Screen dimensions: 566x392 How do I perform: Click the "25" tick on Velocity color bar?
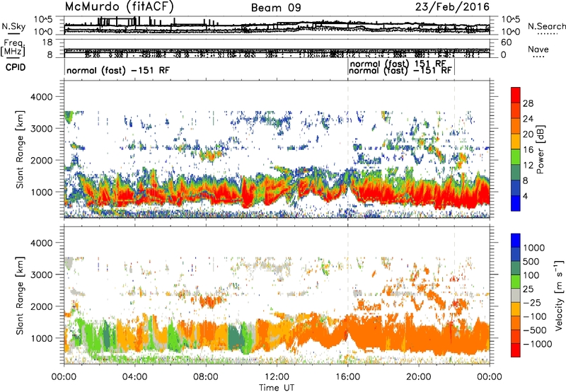click(x=529, y=289)
